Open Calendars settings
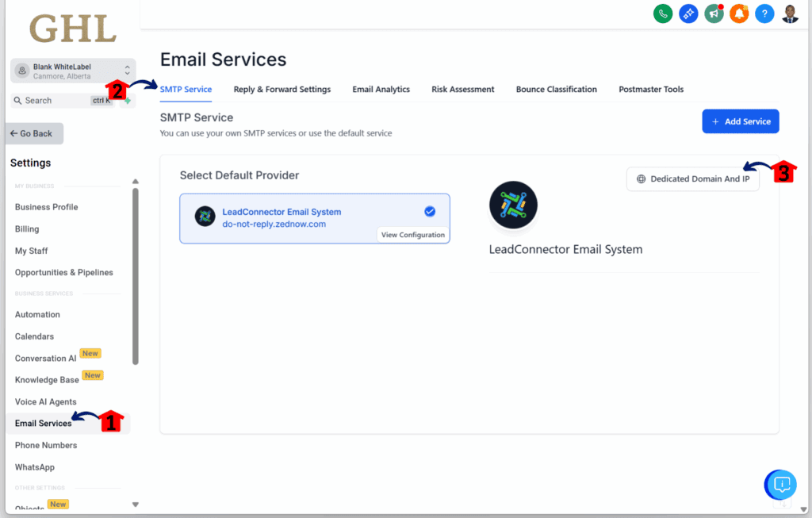 34,336
